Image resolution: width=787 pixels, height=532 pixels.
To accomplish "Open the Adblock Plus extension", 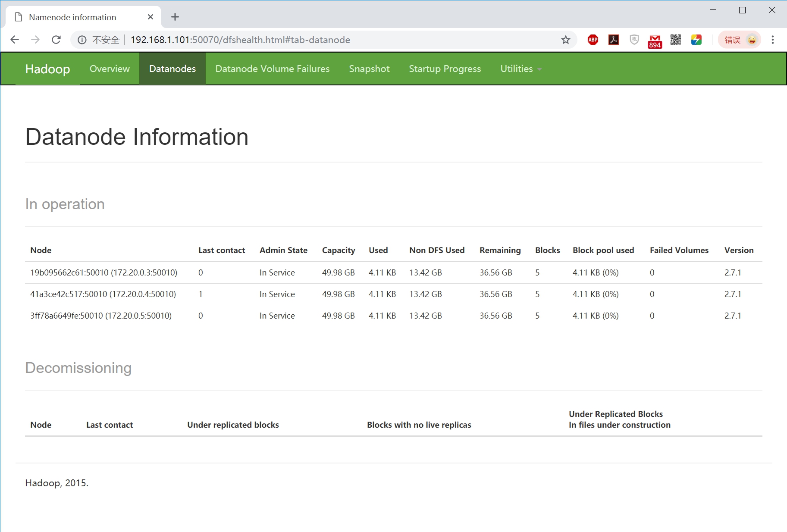I will (x=593, y=40).
